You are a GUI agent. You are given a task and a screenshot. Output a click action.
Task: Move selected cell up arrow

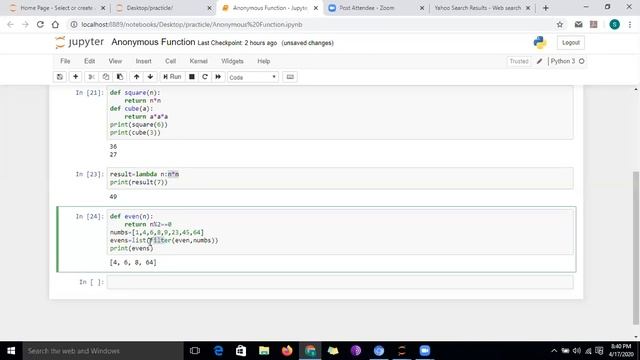point(136,77)
